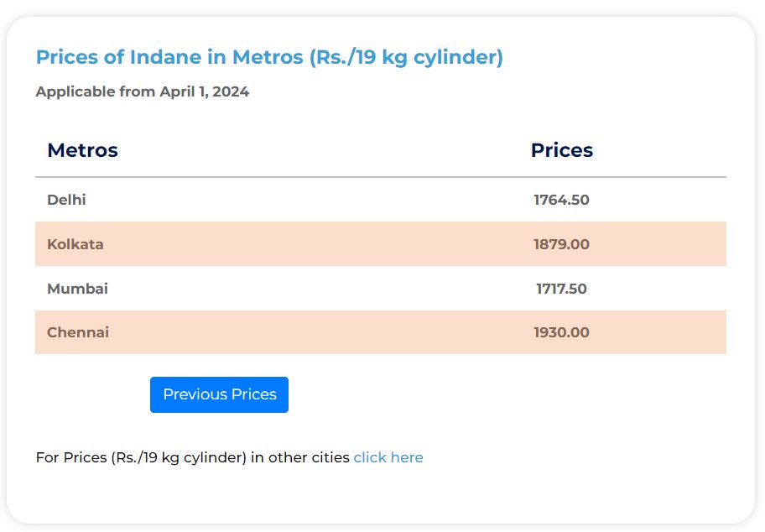
Task: Click 'For Prices' at the footer sentence start
Action: click(x=71, y=457)
